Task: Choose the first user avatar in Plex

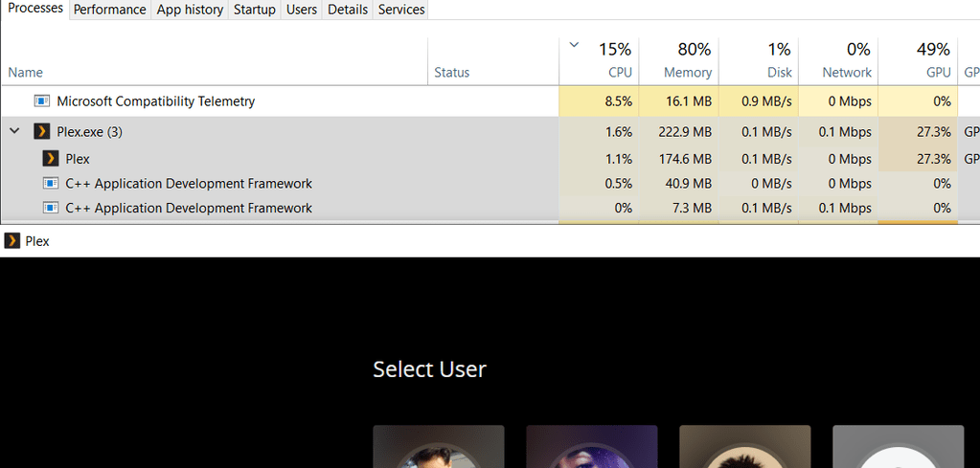Action: tap(439, 447)
